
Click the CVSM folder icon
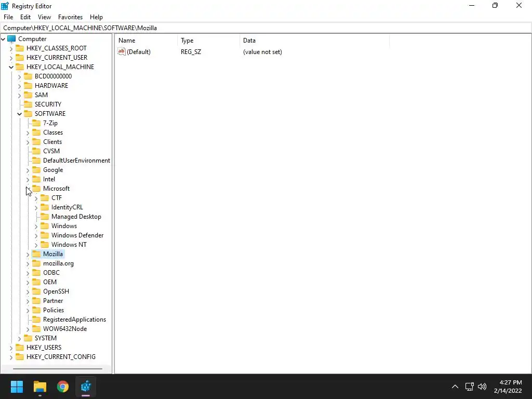click(x=36, y=151)
